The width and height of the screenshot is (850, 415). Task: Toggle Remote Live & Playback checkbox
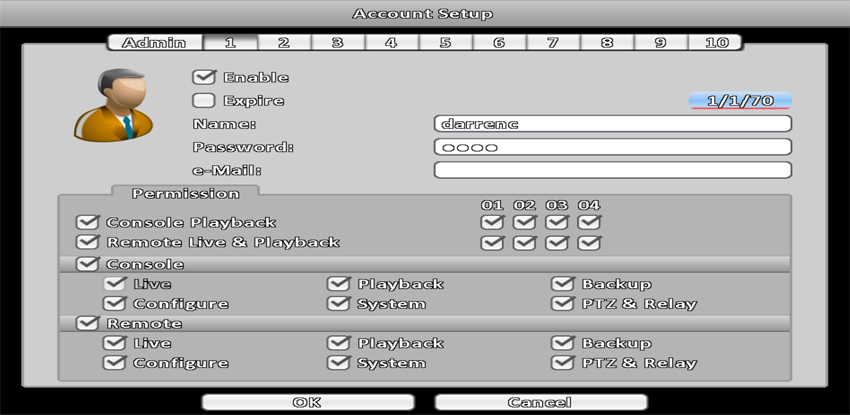tap(88, 242)
